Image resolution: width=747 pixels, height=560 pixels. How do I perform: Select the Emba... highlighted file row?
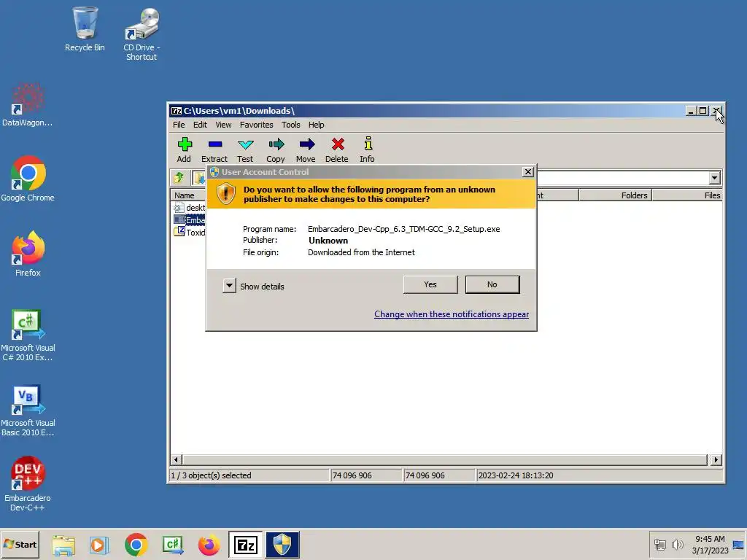pos(190,220)
